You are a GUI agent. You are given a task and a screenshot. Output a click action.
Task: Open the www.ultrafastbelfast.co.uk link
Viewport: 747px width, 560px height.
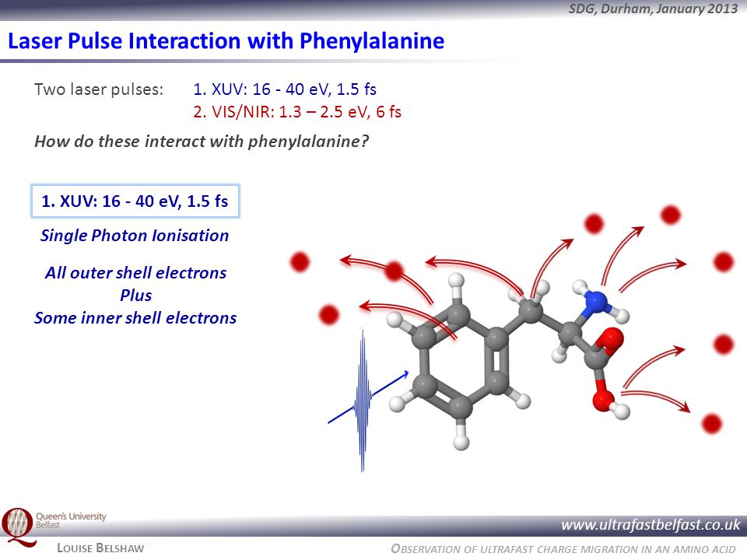651,525
